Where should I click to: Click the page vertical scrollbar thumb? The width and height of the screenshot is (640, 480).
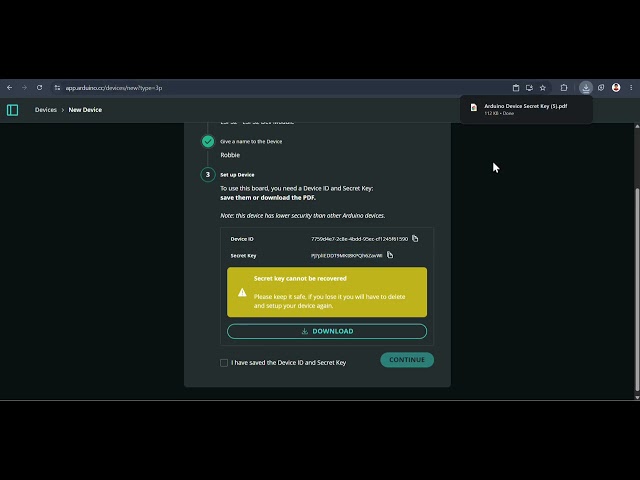(x=637, y=289)
